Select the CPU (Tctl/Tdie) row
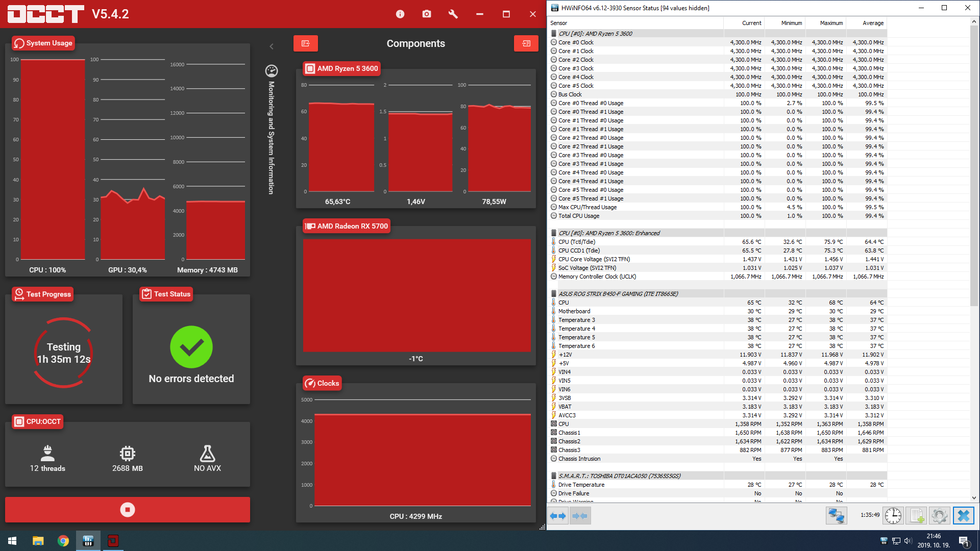This screenshot has height=551, width=980. pyautogui.click(x=717, y=242)
